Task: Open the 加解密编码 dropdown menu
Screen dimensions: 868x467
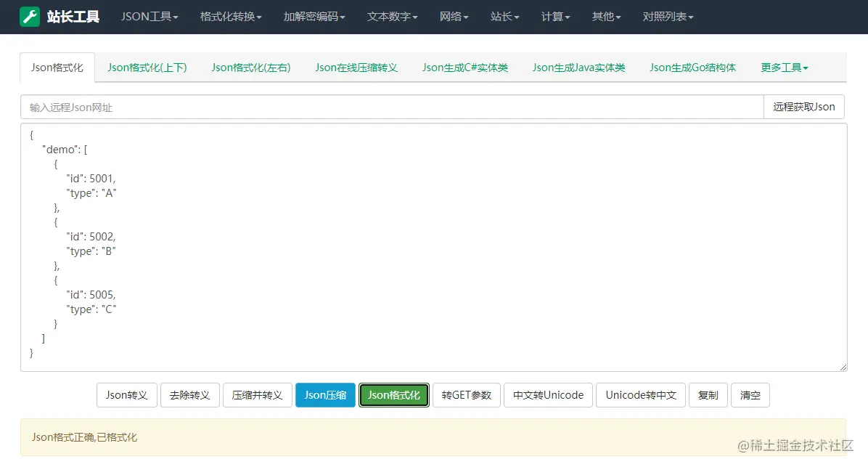Action: [314, 17]
